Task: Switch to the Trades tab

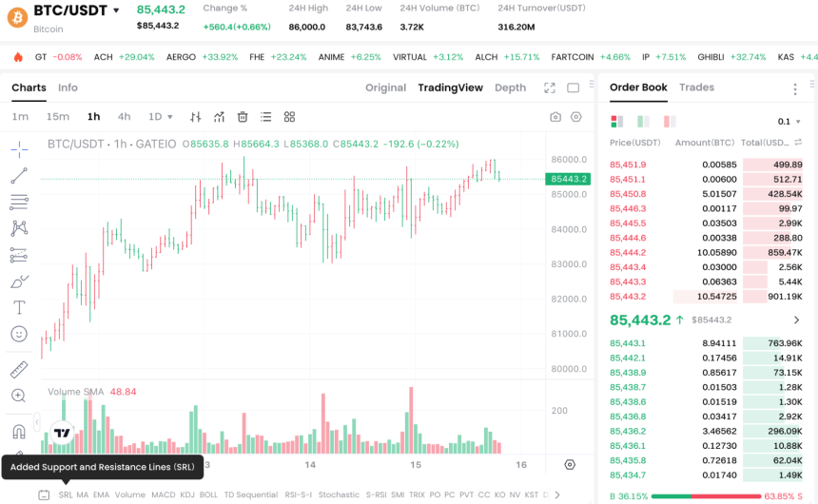Action: coord(696,87)
